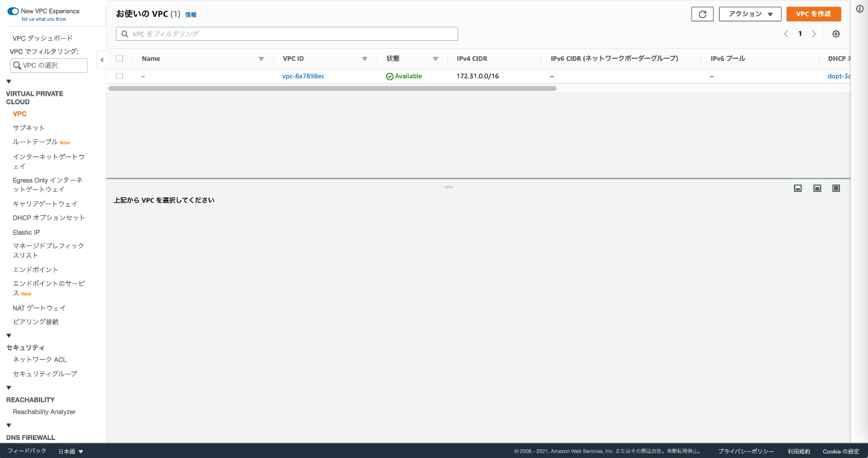Open the アクション dropdown menu
Viewport: 868px width, 458px height.
[x=750, y=14]
